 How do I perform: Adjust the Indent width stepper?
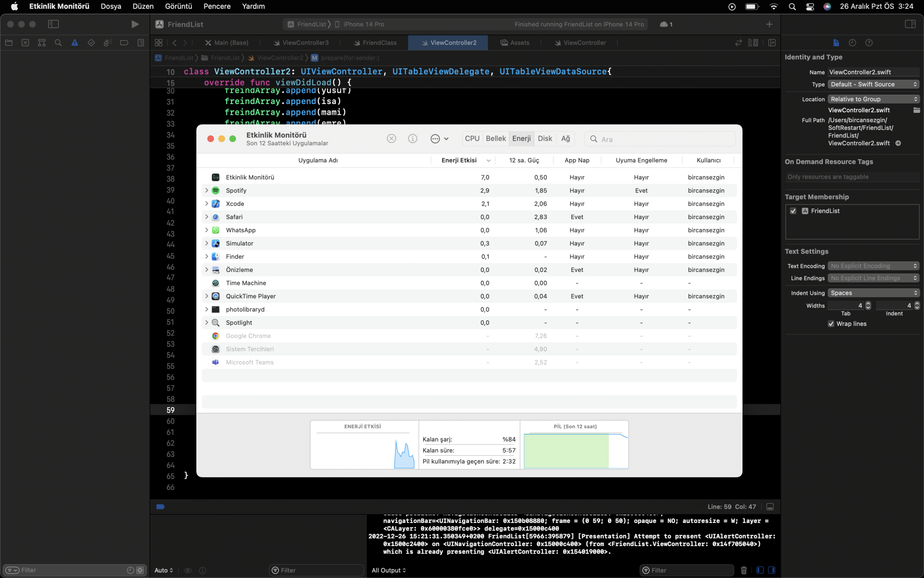(917, 305)
